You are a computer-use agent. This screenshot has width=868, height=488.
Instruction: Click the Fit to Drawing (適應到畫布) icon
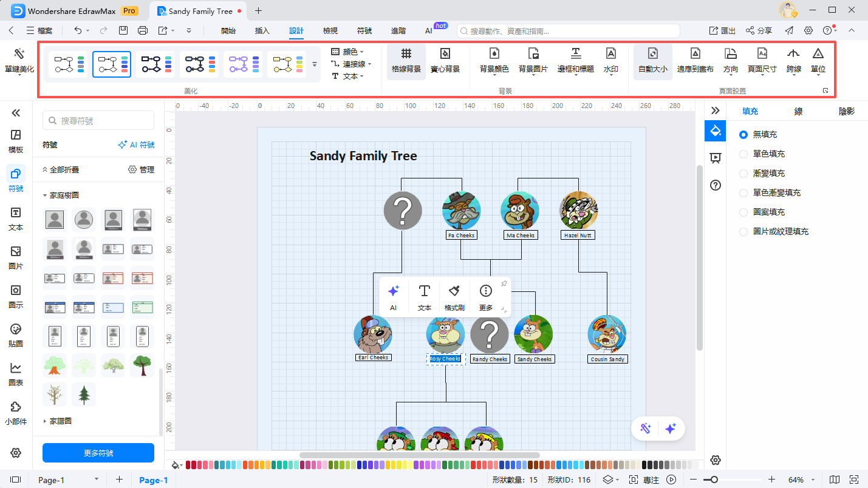click(x=695, y=61)
